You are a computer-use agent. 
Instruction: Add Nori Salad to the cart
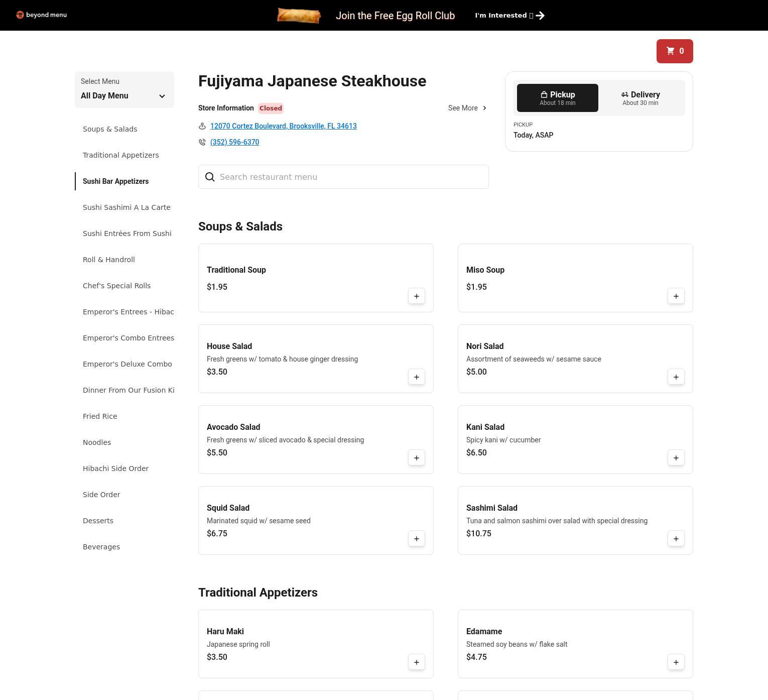click(676, 377)
